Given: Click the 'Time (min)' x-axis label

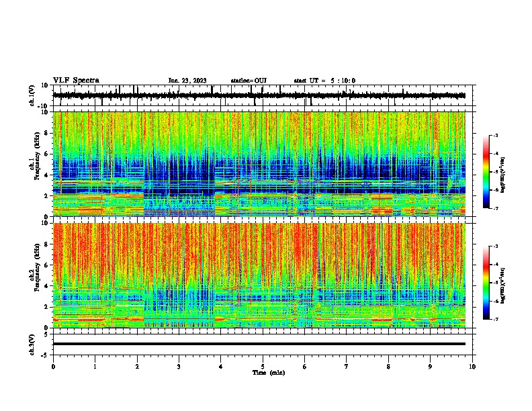Looking at the screenshot, I should (x=269, y=373).
